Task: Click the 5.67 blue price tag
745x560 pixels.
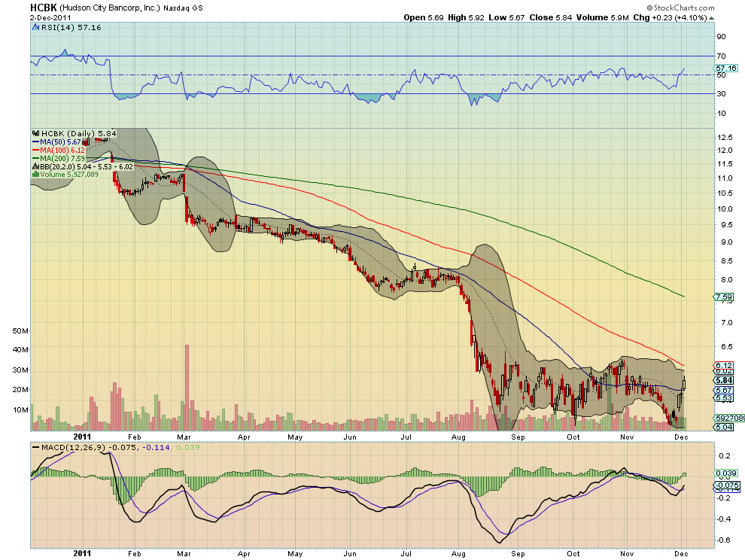Action: [724, 391]
